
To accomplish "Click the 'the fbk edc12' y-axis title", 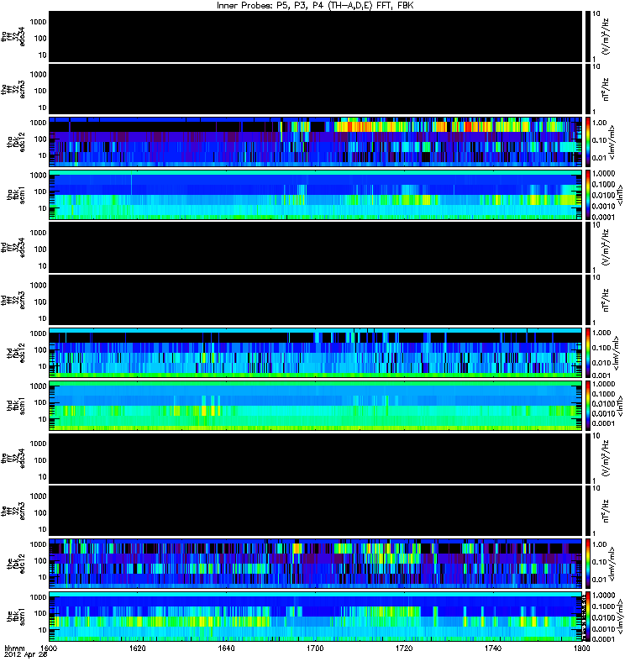I will (16, 564).
